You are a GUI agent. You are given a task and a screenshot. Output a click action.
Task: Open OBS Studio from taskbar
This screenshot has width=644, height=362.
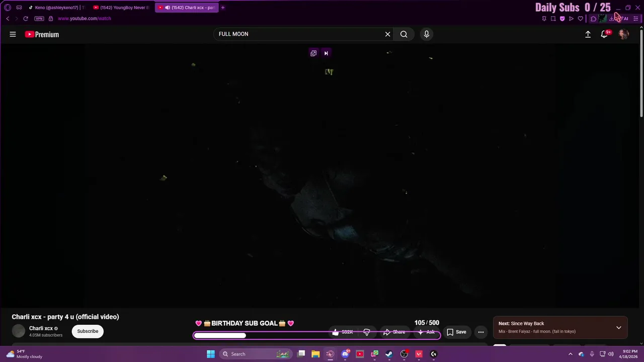click(x=404, y=354)
